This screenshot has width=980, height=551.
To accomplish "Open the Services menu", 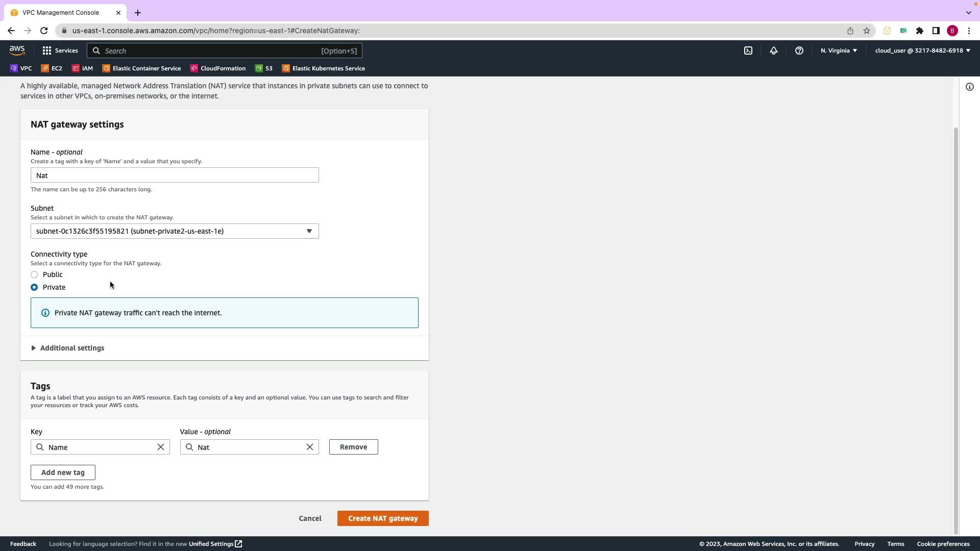I will 60,51.
